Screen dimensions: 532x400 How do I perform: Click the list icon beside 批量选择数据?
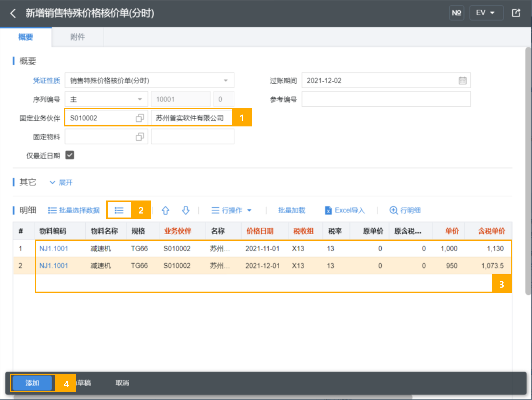coord(119,210)
